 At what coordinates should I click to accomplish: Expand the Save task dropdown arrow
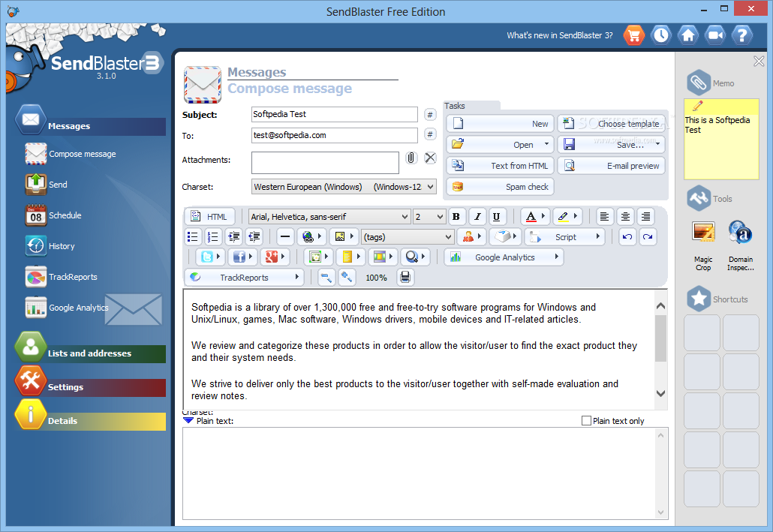657,144
